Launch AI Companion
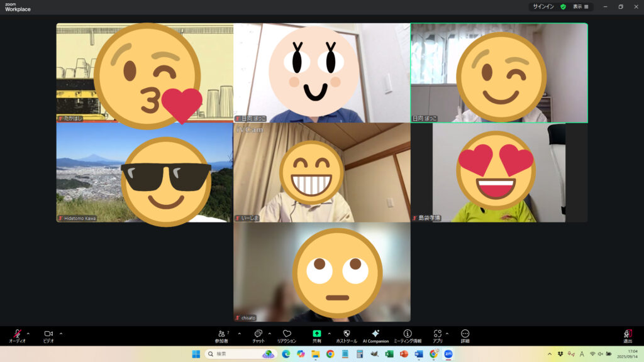Image resolution: width=644 pixels, height=362 pixels. click(x=375, y=334)
